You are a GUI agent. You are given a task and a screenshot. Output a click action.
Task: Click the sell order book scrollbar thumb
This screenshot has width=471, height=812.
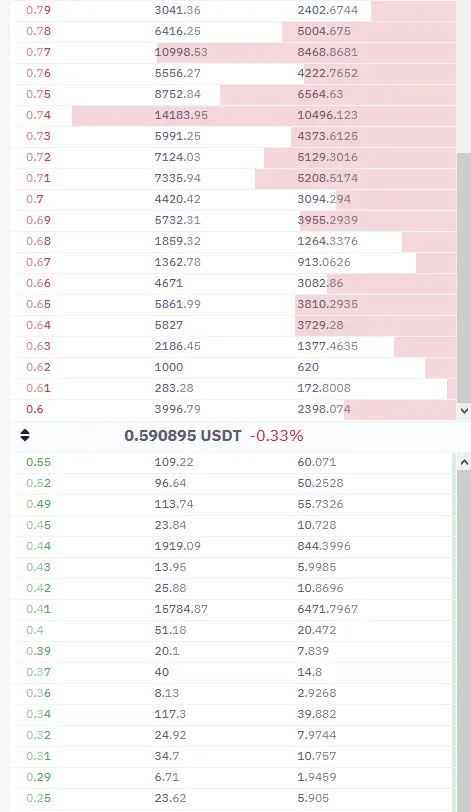464,278
